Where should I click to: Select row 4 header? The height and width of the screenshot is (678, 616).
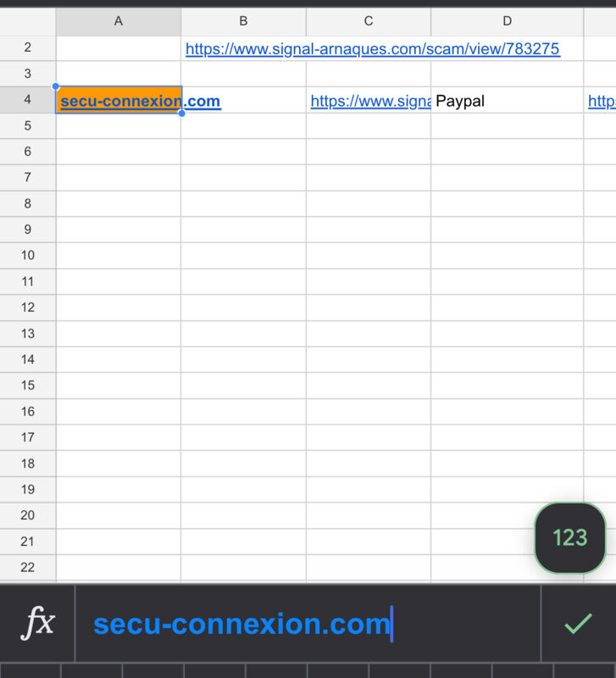pyautogui.click(x=28, y=100)
